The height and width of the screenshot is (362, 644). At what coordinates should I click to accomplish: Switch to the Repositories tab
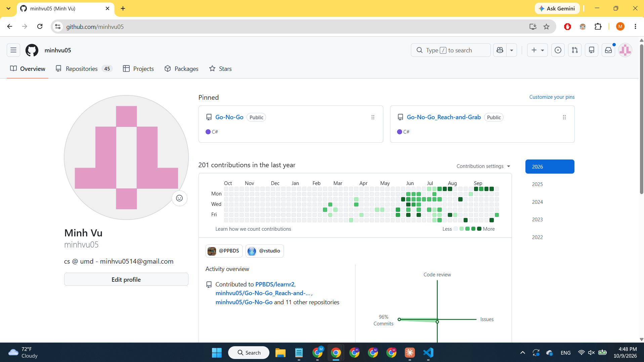(x=84, y=69)
